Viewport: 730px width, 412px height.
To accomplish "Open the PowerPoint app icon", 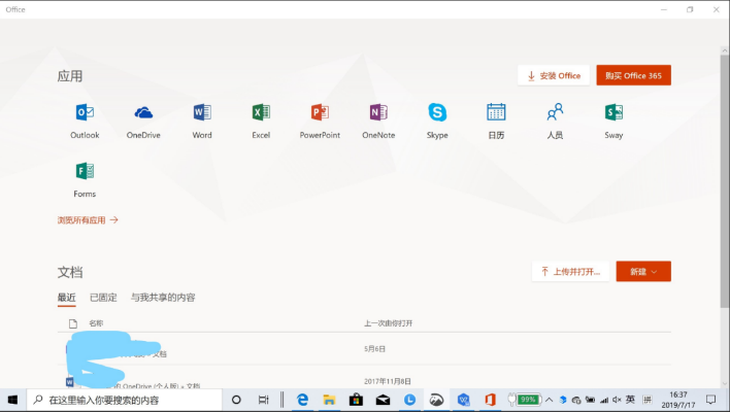I will 320,113.
